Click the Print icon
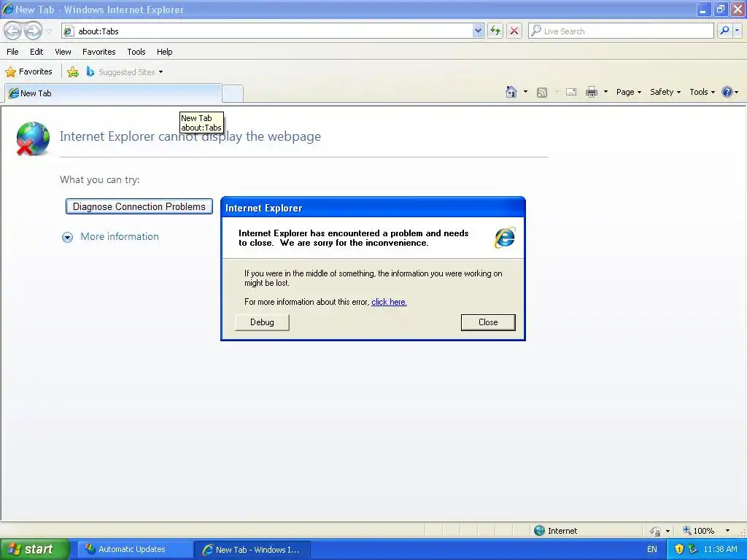This screenshot has width=747, height=560. tap(591, 92)
